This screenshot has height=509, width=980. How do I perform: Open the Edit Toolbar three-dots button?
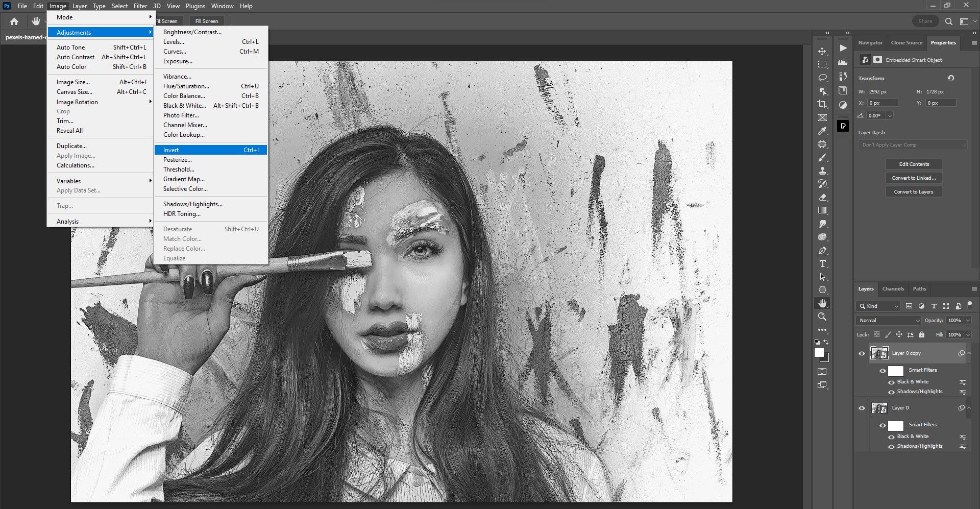(822, 330)
